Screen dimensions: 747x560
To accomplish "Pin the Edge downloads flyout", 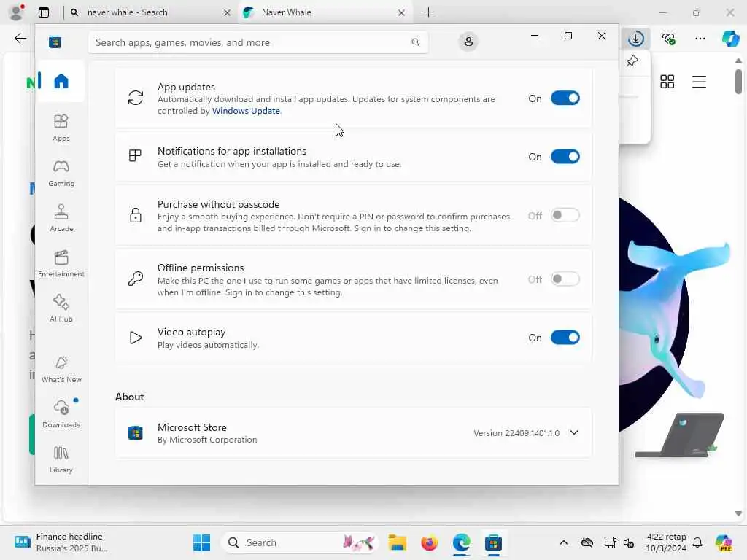I will point(632,61).
